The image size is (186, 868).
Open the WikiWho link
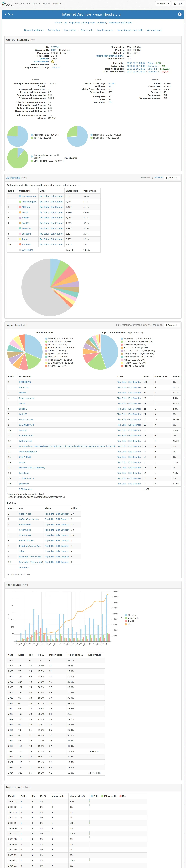[x=158, y=178]
